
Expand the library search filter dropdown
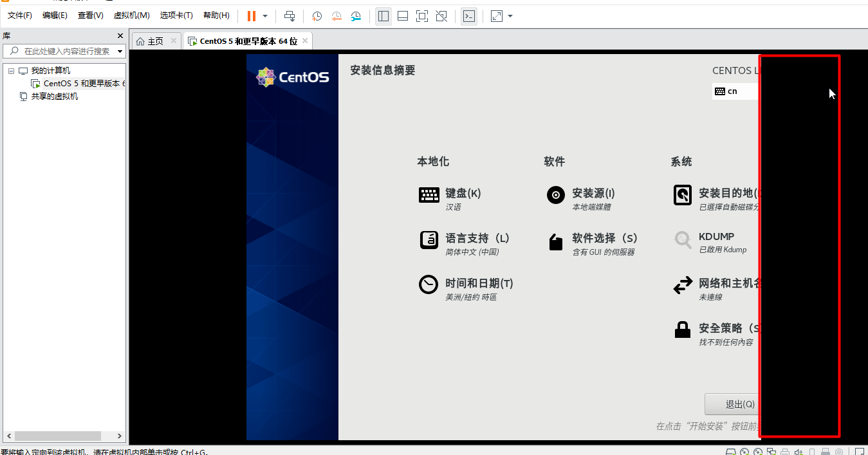[x=120, y=51]
